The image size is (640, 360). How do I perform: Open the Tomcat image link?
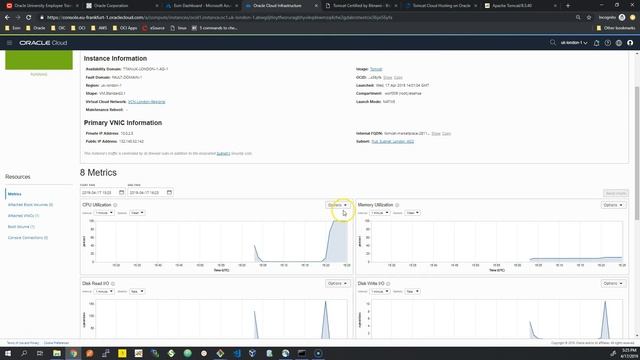(x=376, y=69)
